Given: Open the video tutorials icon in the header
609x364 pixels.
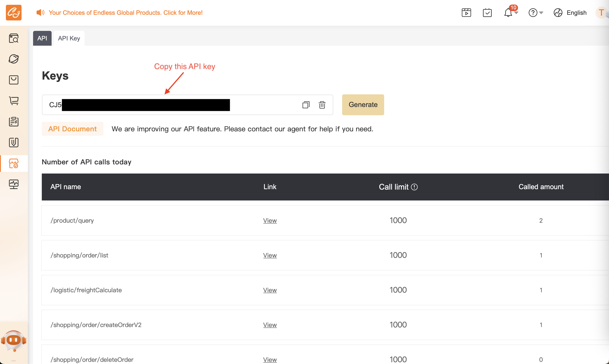Looking at the screenshot, I should (466, 13).
